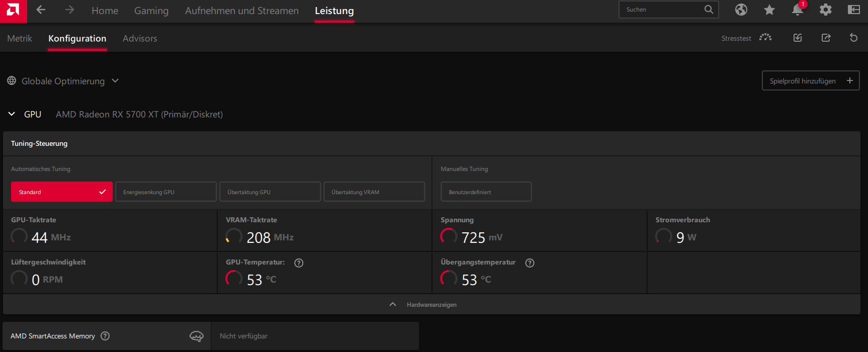The width and height of the screenshot is (868, 352).
Task: Go back with the left arrow
Action: coord(41,10)
